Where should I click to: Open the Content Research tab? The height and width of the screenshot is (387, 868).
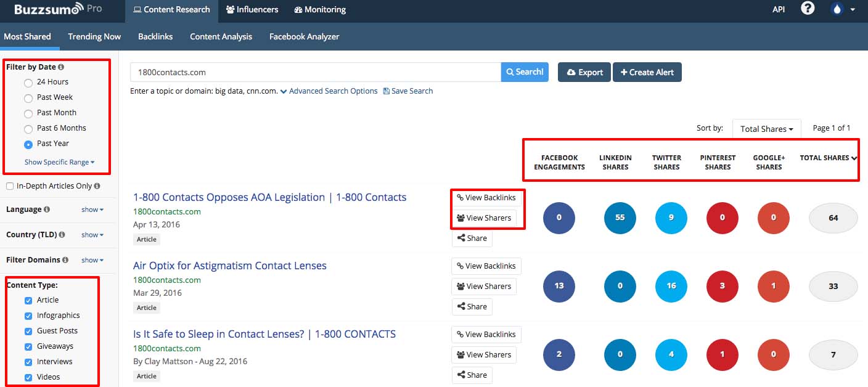[x=171, y=10]
